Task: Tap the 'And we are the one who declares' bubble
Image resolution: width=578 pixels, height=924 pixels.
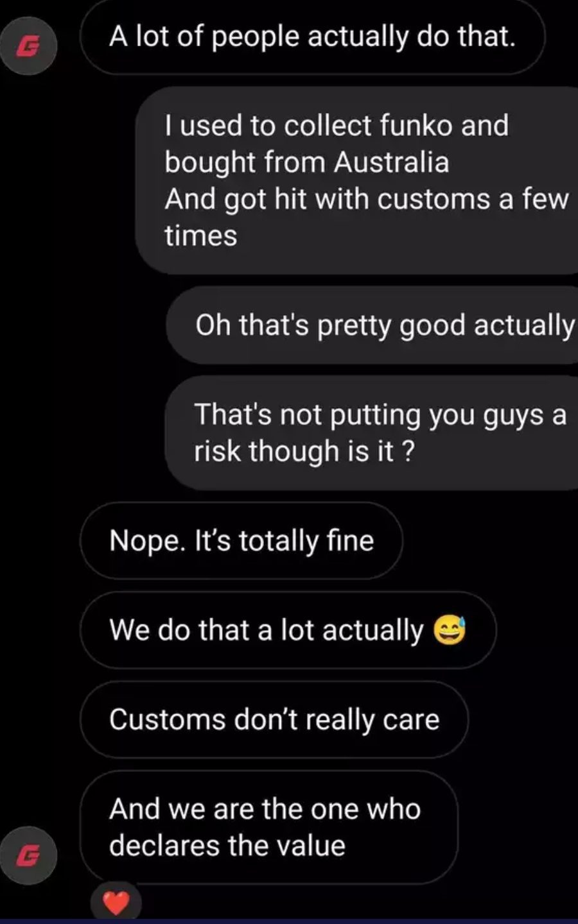Action: [269, 827]
